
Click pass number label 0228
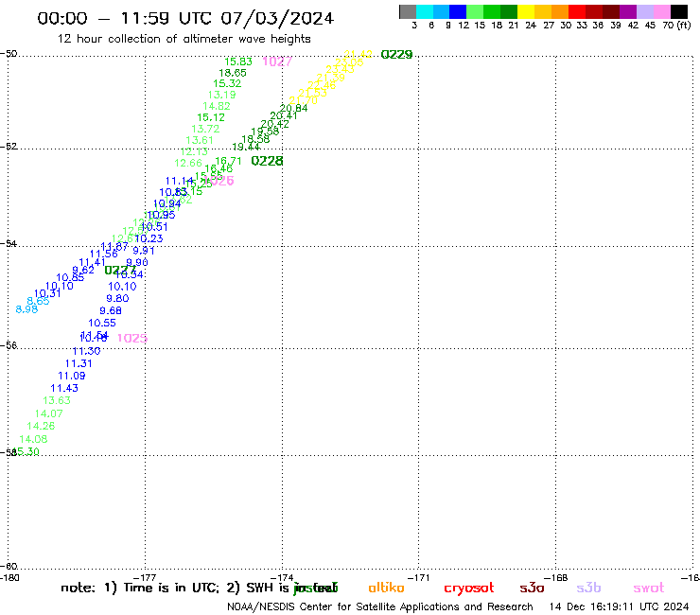pos(267,161)
